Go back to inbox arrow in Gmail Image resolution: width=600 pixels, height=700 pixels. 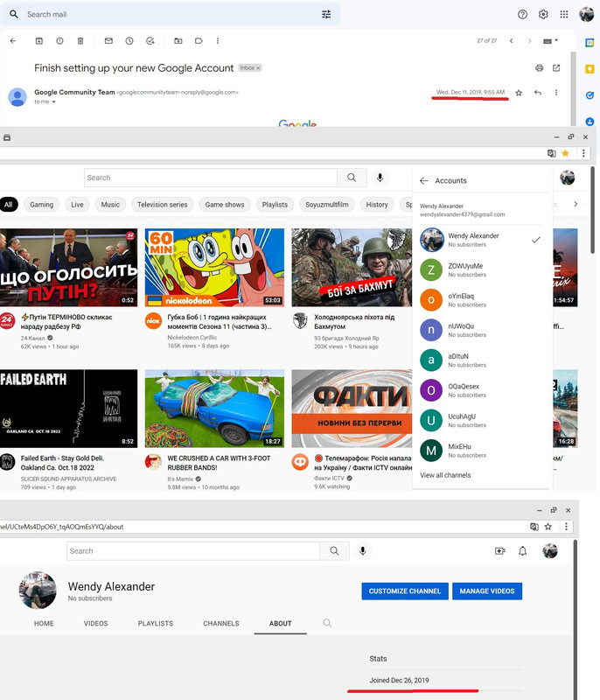[x=13, y=40]
